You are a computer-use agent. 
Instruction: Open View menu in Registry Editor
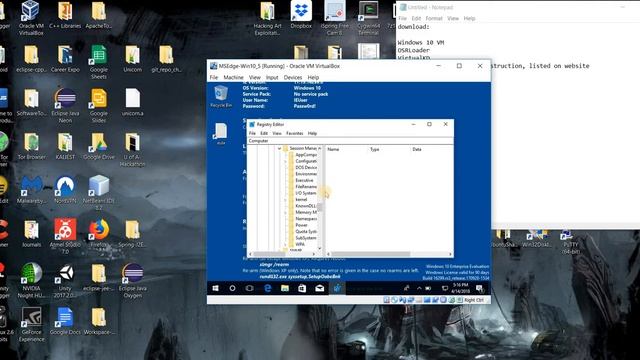click(277, 133)
